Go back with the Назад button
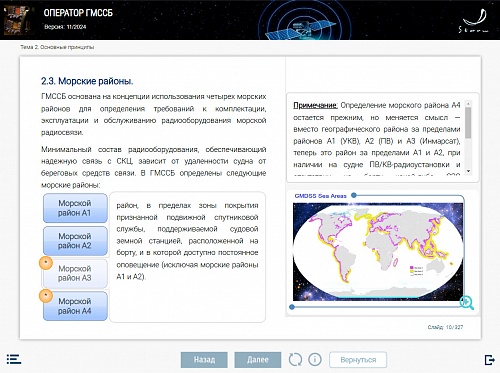Image resolution: width=500 pixels, height=373 pixels. coord(204,360)
